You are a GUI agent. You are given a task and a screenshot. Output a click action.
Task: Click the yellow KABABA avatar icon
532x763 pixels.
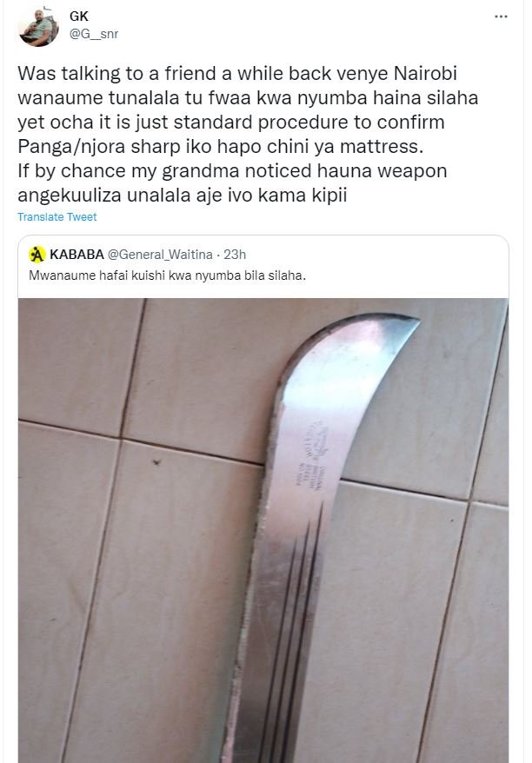37,254
